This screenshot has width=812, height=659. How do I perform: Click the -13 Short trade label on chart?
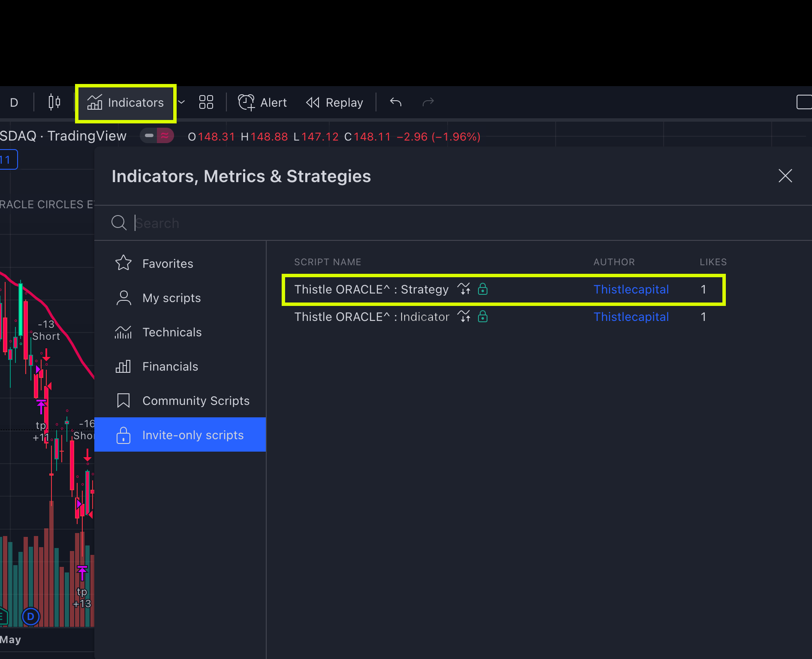[x=46, y=330]
